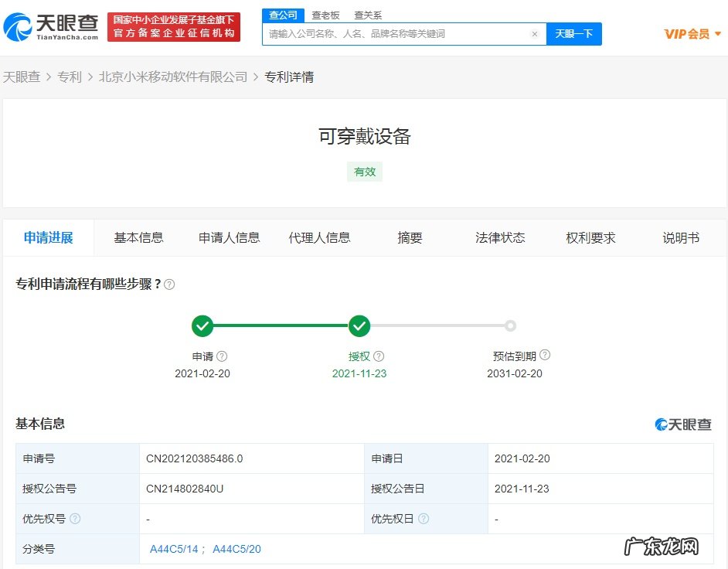Select the completed 授权 progress checkmark
The height and width of the screenshot is (569, 728).
[x=359, y=325]
